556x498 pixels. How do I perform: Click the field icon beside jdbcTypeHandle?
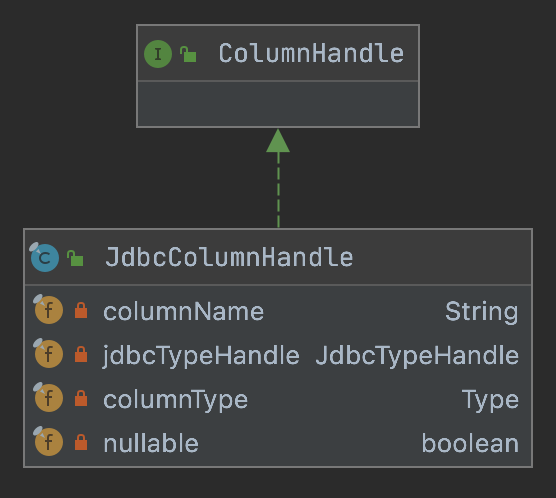pyautogui.click(x=48, y=353)
